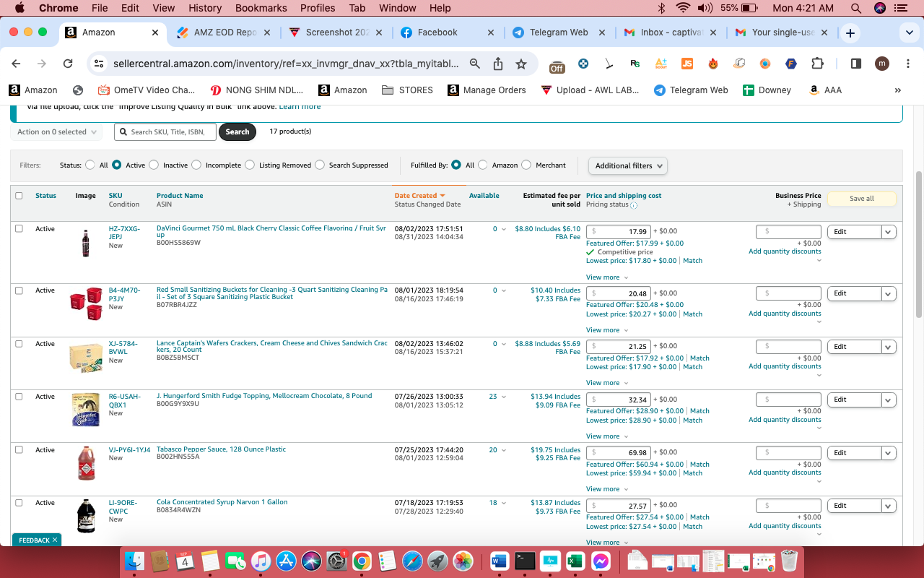
Task: Open Photos from the Dock
Action: (463, 561)
